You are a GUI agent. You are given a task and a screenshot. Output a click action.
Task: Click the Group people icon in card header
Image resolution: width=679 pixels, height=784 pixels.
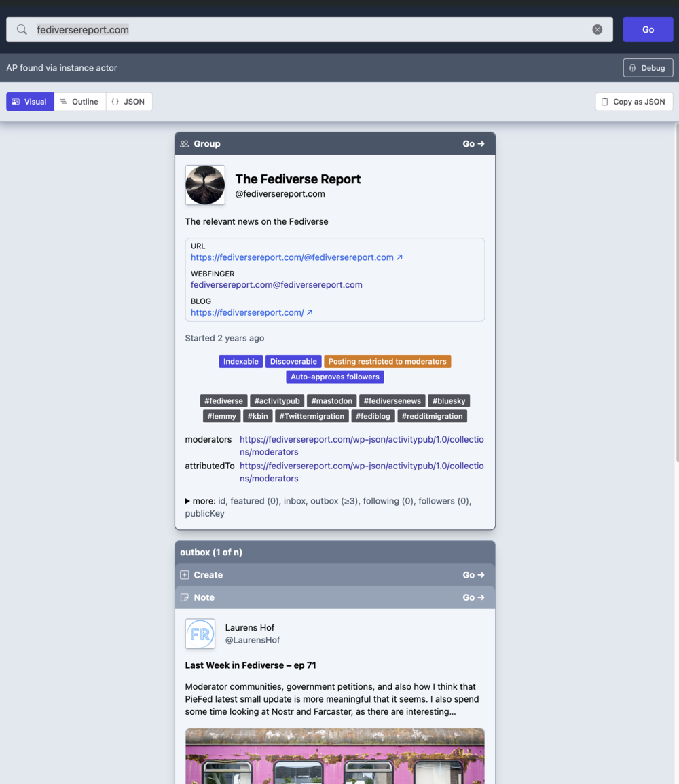185,144
